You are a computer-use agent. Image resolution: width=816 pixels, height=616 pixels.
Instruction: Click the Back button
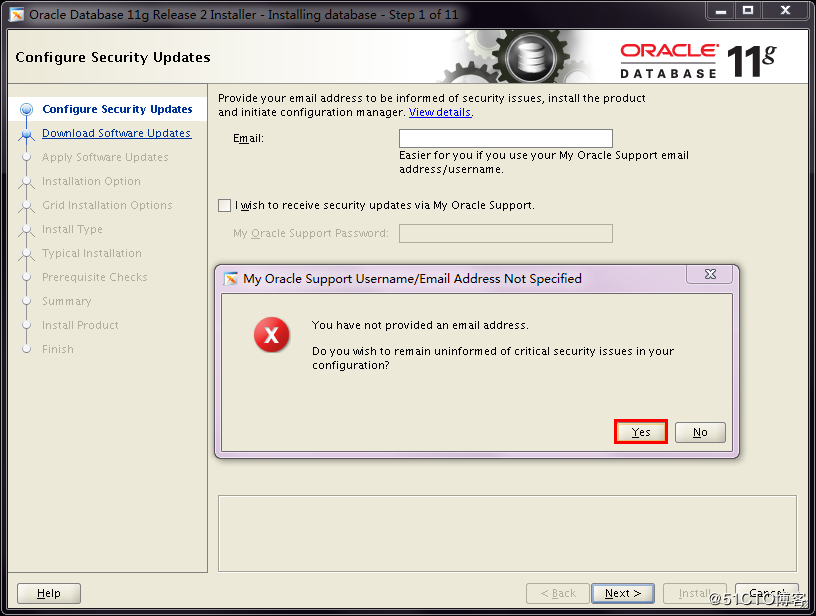(558, 593)
